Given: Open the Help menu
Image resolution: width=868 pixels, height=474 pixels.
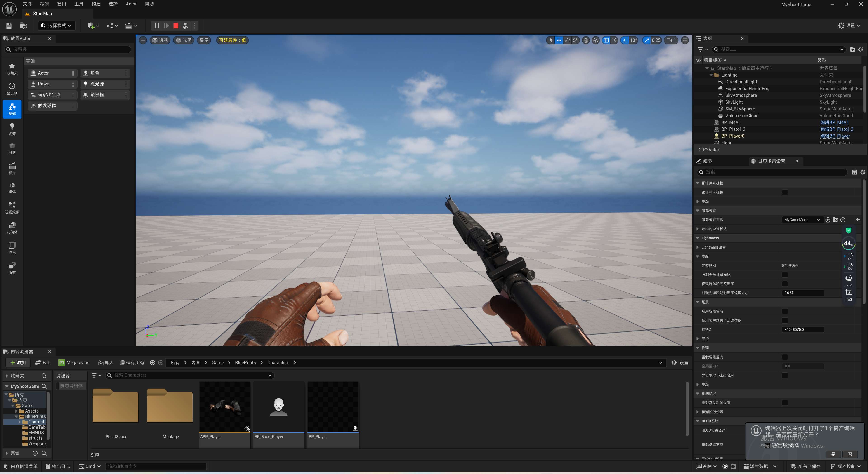Looking at the screenshot, I should [x=149, y=4].
